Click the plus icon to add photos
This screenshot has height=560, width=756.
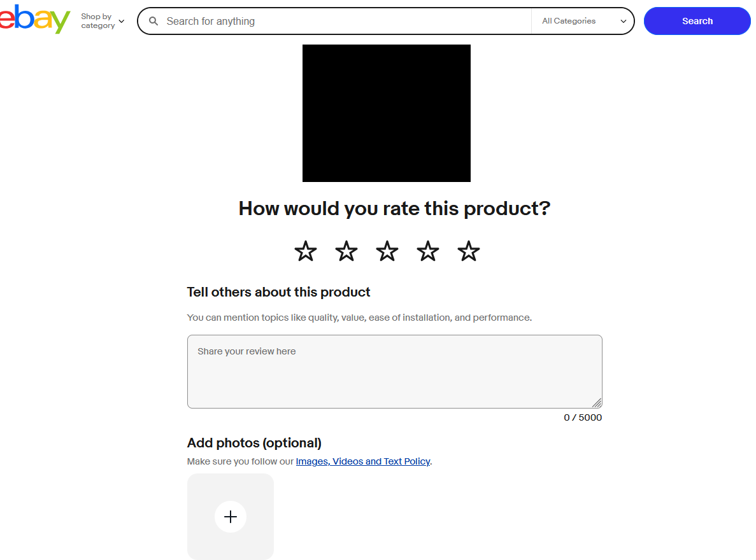tap(231, 517)
